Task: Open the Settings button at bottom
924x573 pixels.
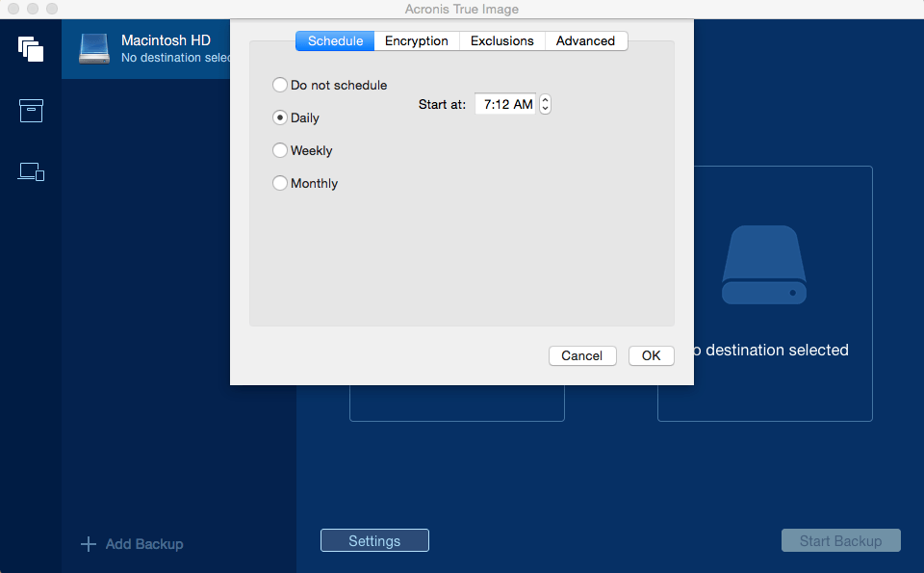Action: pyautogui.click(x=374, y=540)
